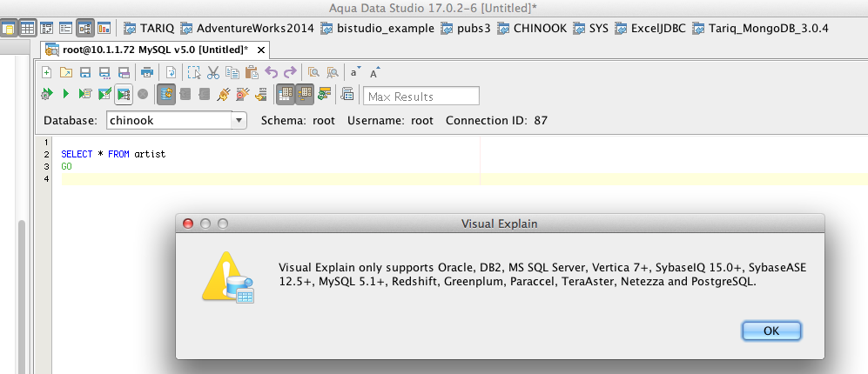Toggle the pivot/tree results display icon
This screenshot has height=374, width=868.
pyautogui.click(x=305, y=95)
